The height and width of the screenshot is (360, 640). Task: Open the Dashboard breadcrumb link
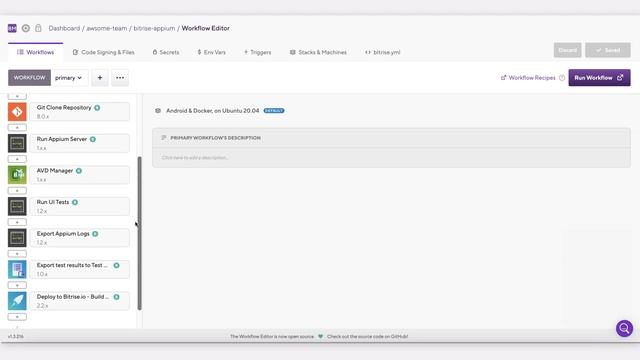(x=64, y=28)
